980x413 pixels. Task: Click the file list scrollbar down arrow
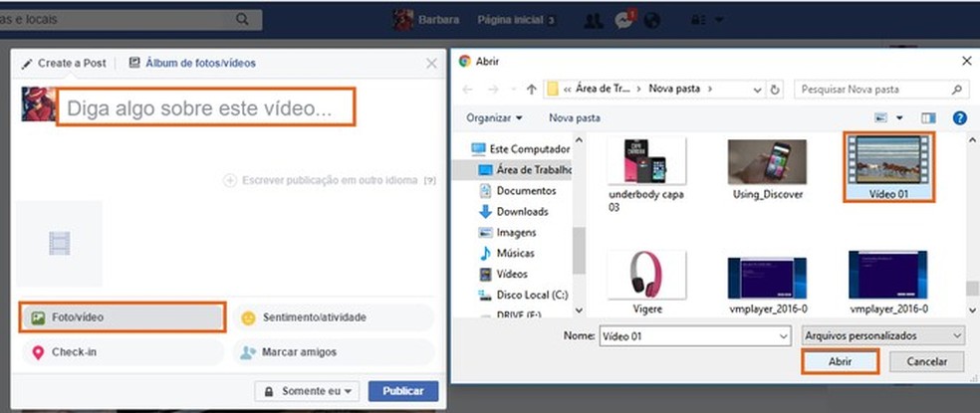pos(971,310)
